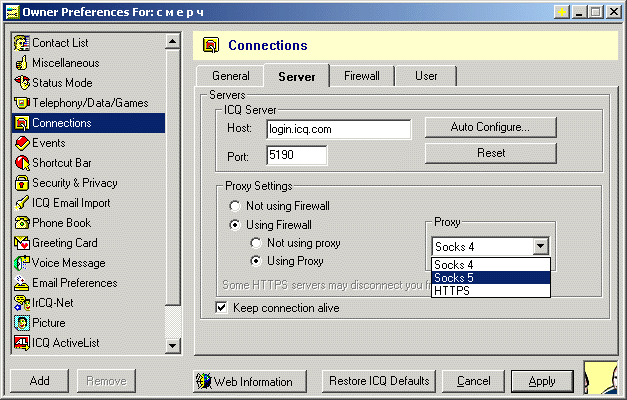Click the Picture icon
This screenshot has height=400, width=627.
(22, 323)
